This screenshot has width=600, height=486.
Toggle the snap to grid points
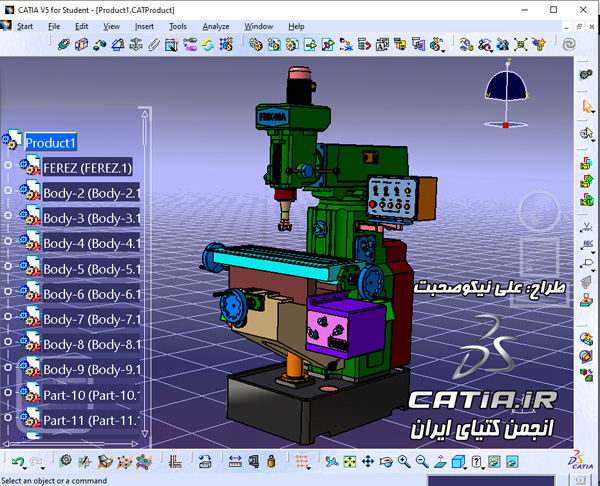(x=302, y=462)
